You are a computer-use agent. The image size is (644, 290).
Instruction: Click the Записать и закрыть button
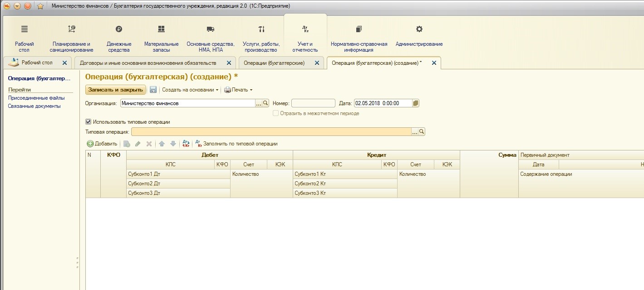tap(115, 90)
